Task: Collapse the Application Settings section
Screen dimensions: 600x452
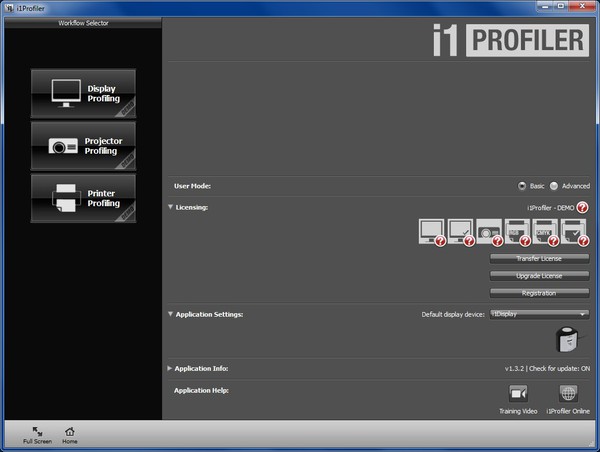Action: point(170,314)
